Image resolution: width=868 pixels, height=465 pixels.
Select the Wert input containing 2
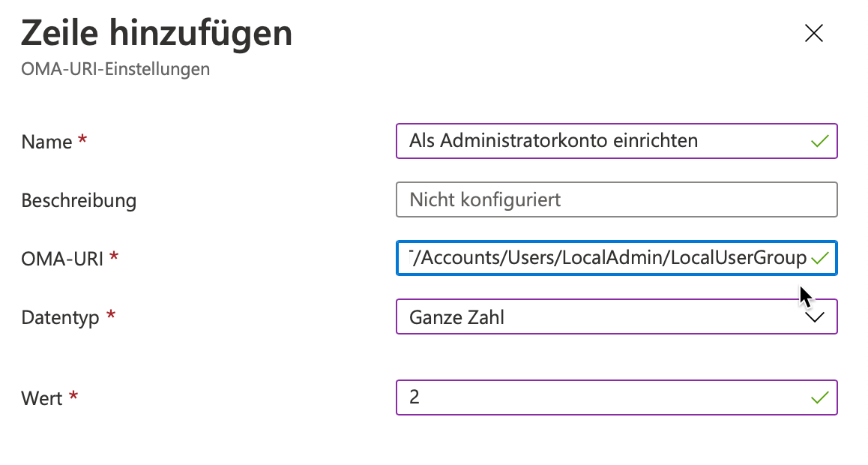click(600, 397)
